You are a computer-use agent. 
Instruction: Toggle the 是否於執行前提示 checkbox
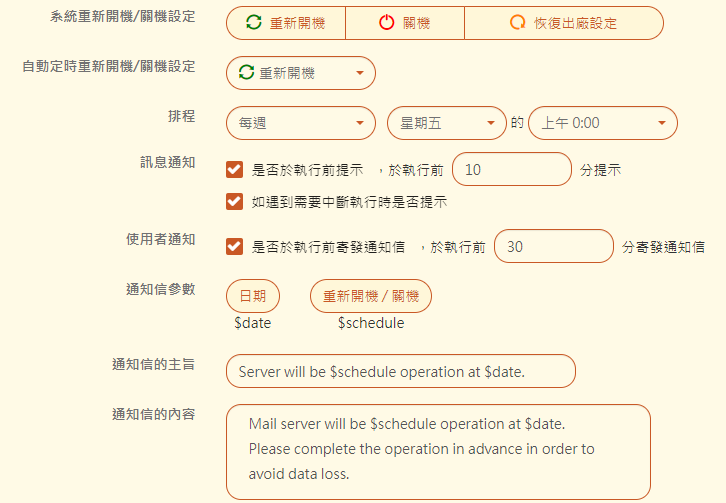235,169
